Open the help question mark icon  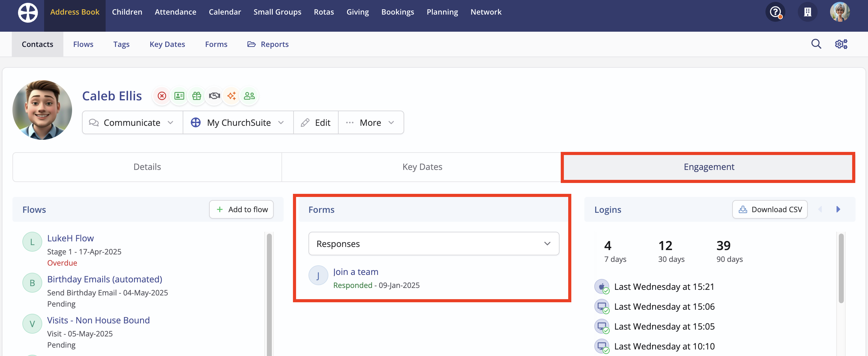776,12
